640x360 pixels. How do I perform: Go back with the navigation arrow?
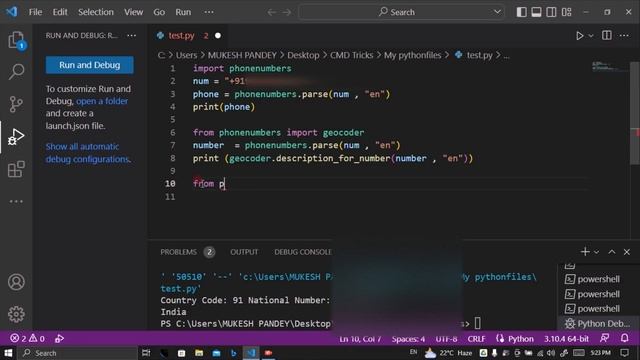(x=271, y=12)
